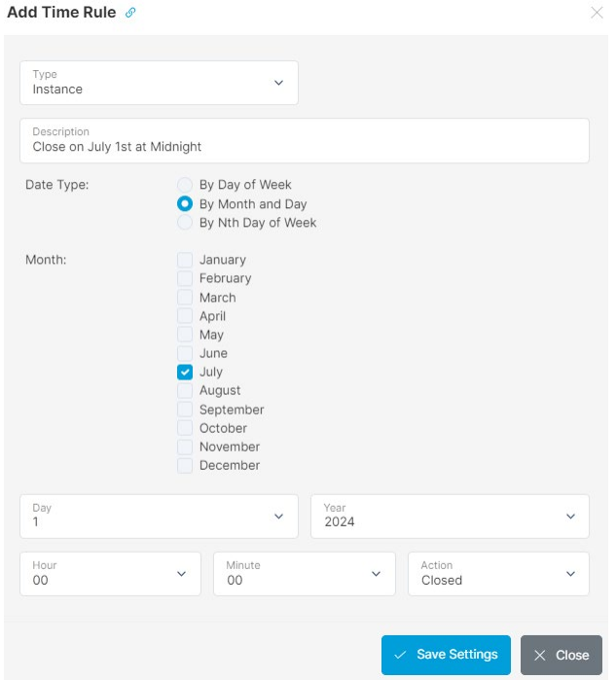
Task: Check the June checkbox
Action: 185,353
